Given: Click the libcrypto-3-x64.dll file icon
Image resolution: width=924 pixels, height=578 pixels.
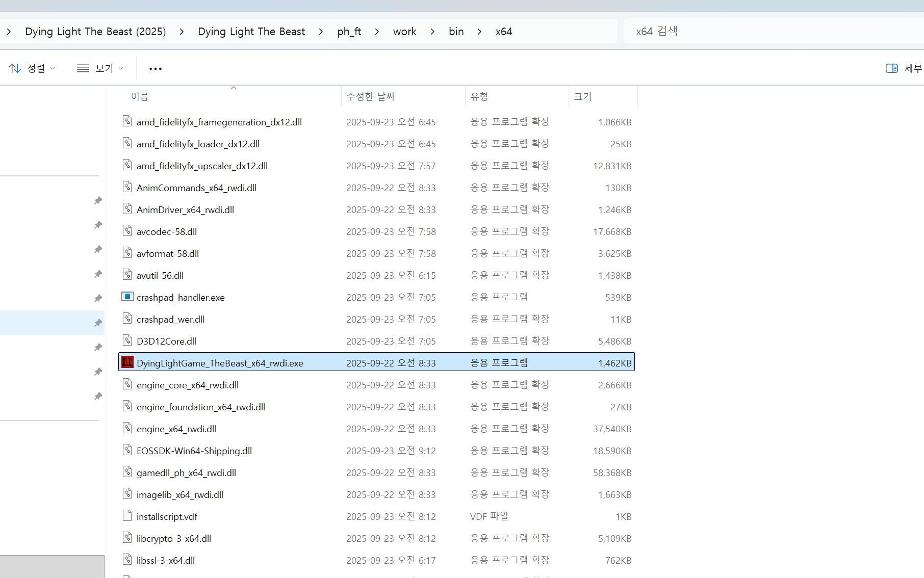Looking at the screenshot, I should [x=127, y=538].
